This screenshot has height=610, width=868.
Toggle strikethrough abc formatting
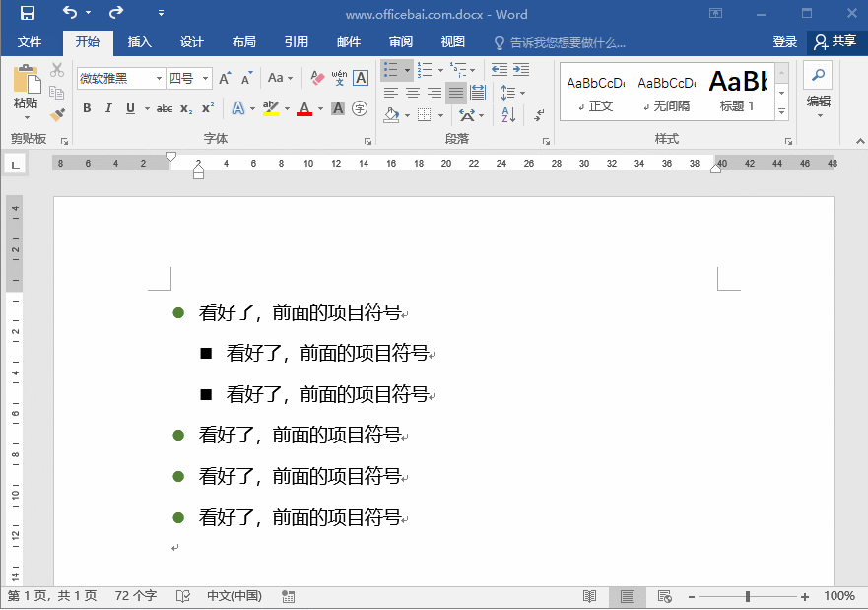pyautogui.click(x=165, y=108)
